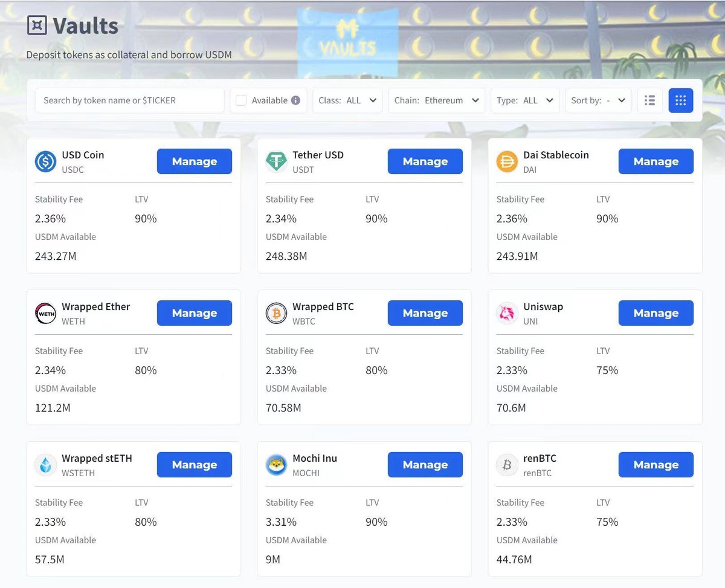Open the Sort by dropdown
Viewport: 725px width, 588px height.
pos(598,100)
